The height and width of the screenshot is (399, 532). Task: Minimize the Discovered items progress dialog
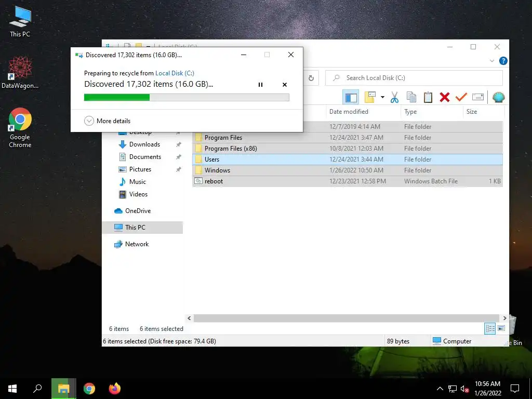[244, 55]
